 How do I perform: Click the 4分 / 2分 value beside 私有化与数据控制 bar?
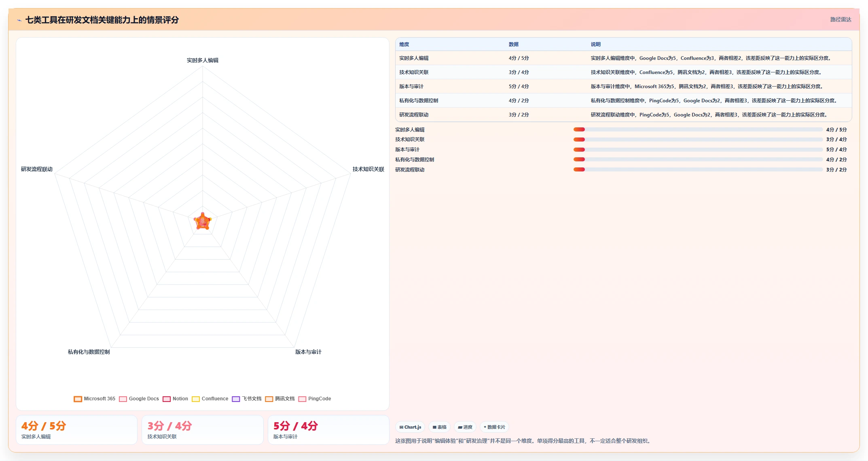click(836, 160)
